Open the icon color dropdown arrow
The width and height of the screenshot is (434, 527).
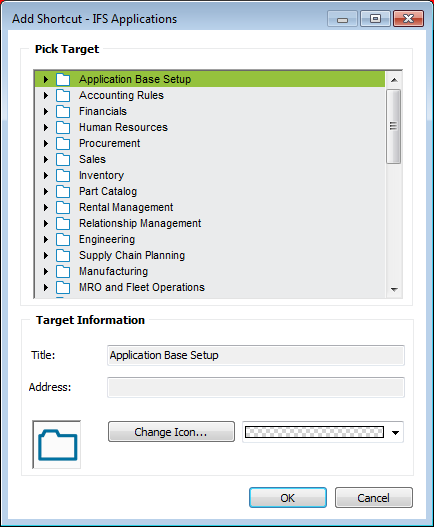tap(395, 432)
